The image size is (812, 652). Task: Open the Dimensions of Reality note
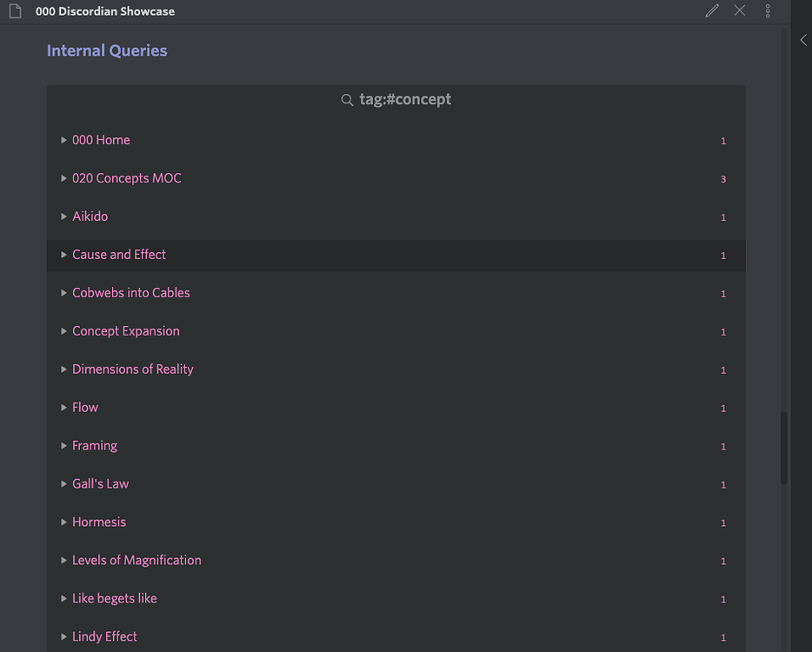pyautogui.click(x=132, y=369)
